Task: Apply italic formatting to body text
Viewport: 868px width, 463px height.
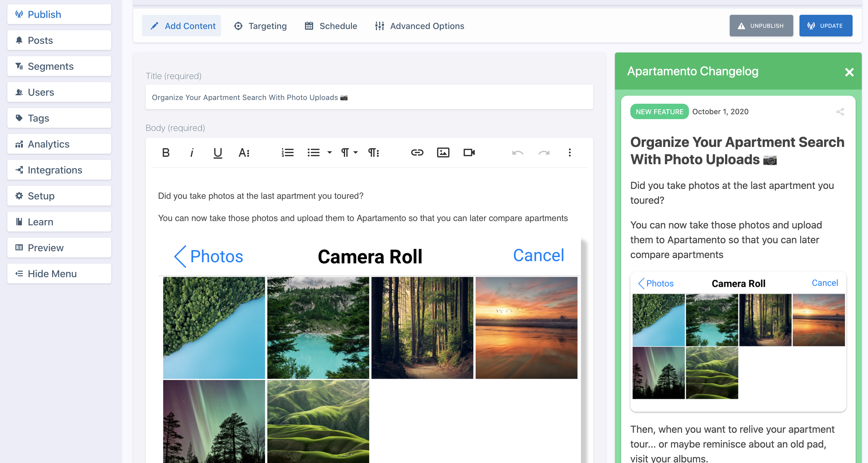Action: [192, 153]
